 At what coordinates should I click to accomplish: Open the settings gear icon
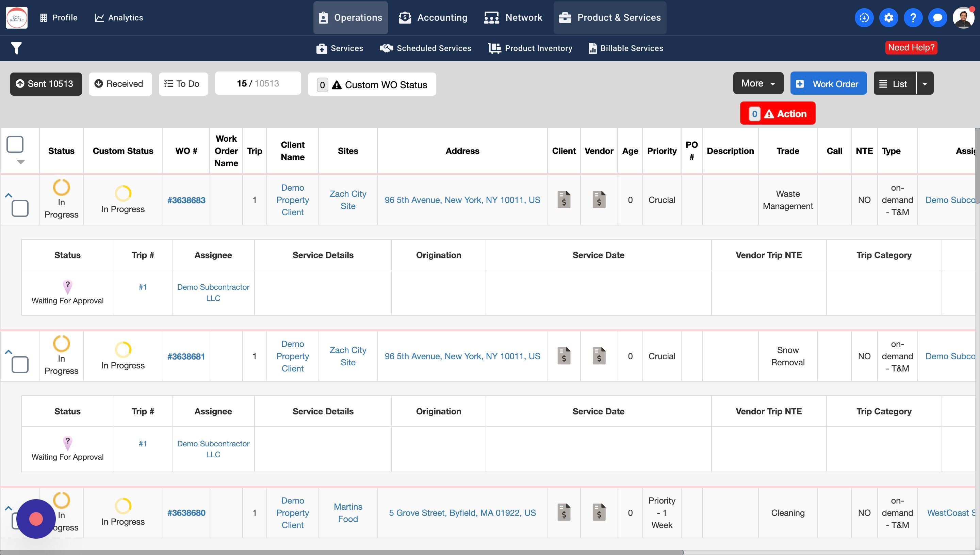pos(888,17)
